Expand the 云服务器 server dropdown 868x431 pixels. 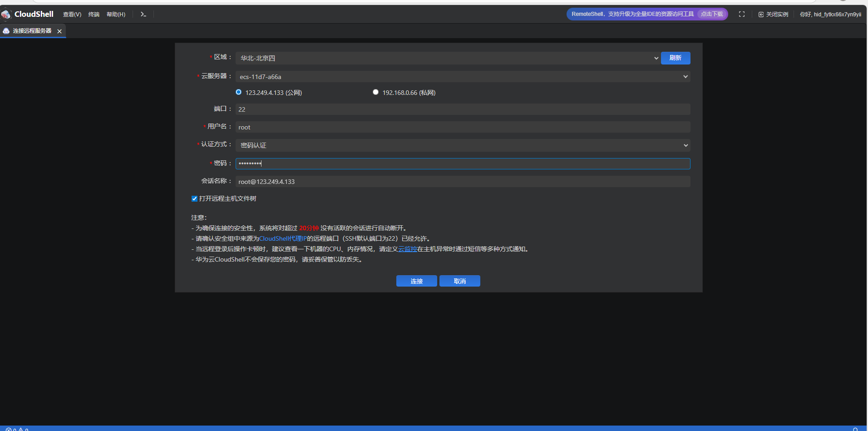[x=463, y=77]
